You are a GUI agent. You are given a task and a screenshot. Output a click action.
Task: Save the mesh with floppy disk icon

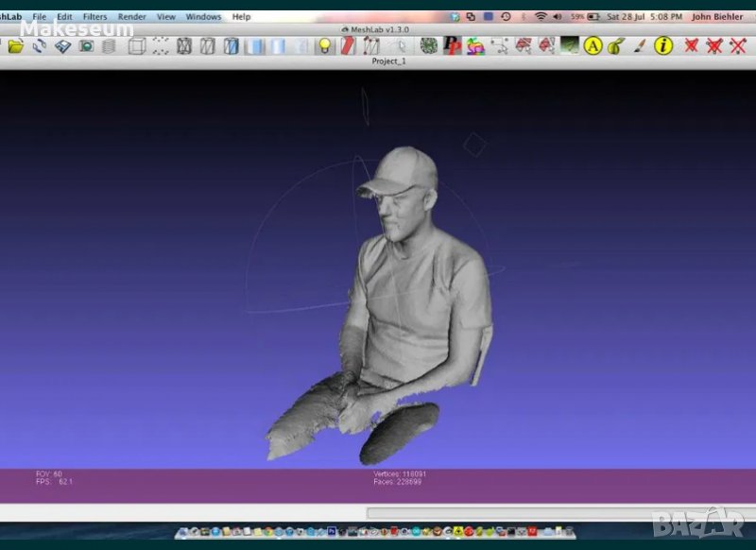(x=63, y=45)
